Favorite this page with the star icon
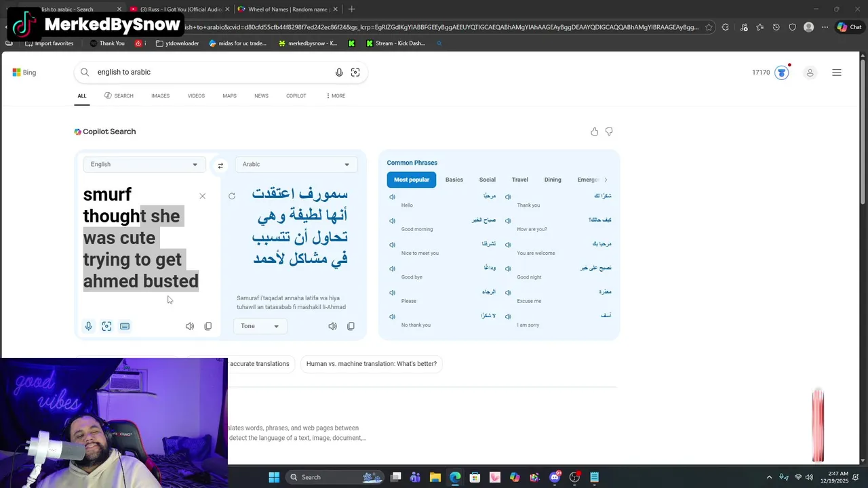 tap(709, 27)
